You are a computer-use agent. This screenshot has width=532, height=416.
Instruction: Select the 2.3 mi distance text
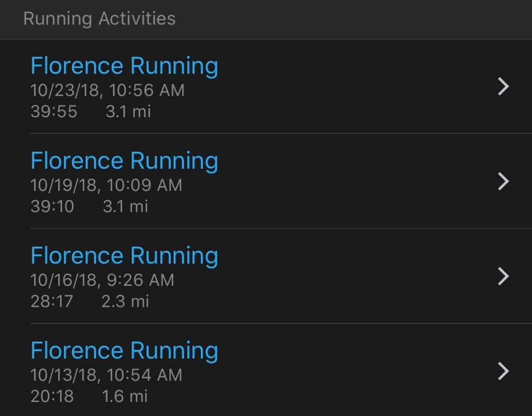[125, 302]
